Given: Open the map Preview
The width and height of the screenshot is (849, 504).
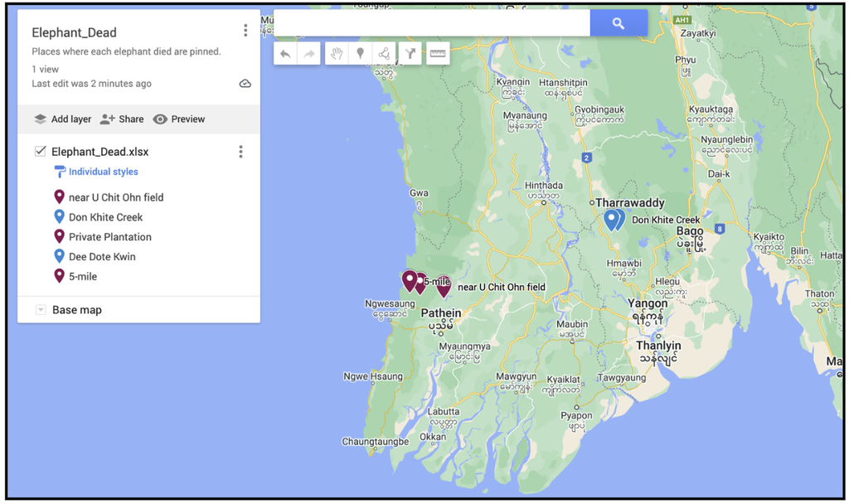Looking at the screenshot, I should (179, 119).
